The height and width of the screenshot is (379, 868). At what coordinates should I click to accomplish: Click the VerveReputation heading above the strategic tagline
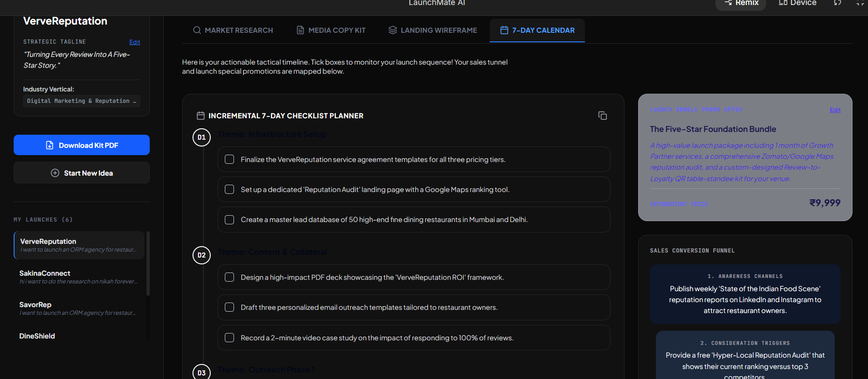(x=65, y=21)
